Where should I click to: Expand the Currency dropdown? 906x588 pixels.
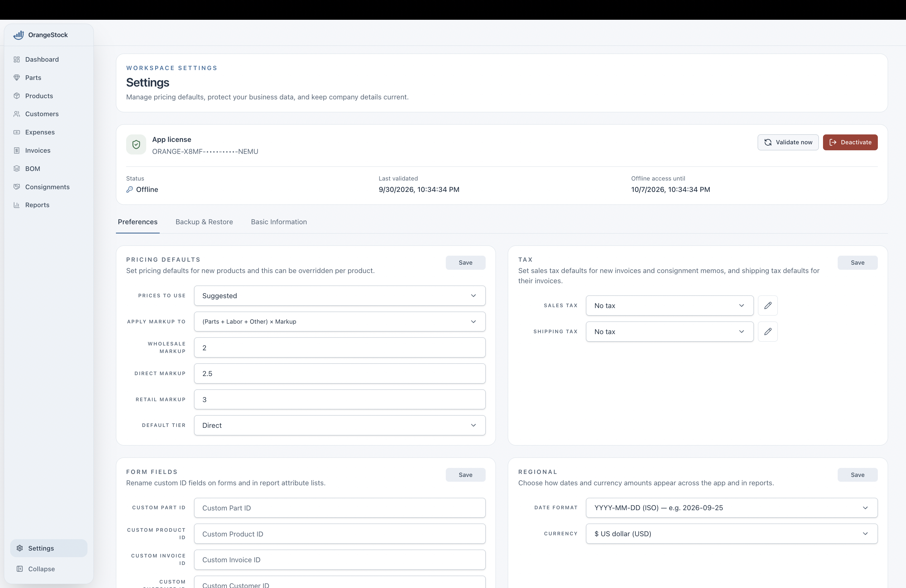732,534
